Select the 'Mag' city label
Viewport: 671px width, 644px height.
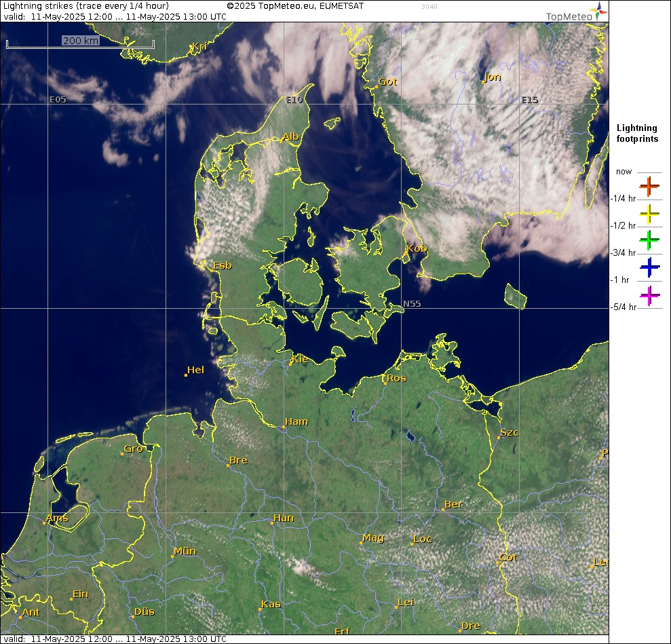point(373,537)
